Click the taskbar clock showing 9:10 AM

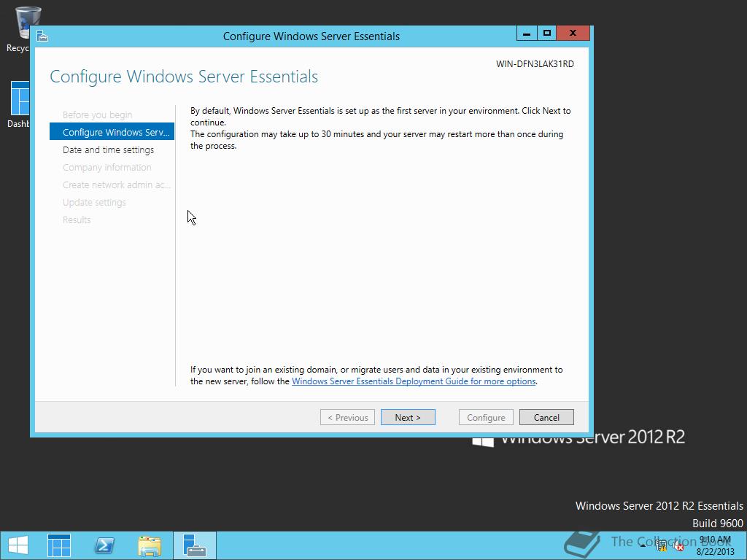715,545
